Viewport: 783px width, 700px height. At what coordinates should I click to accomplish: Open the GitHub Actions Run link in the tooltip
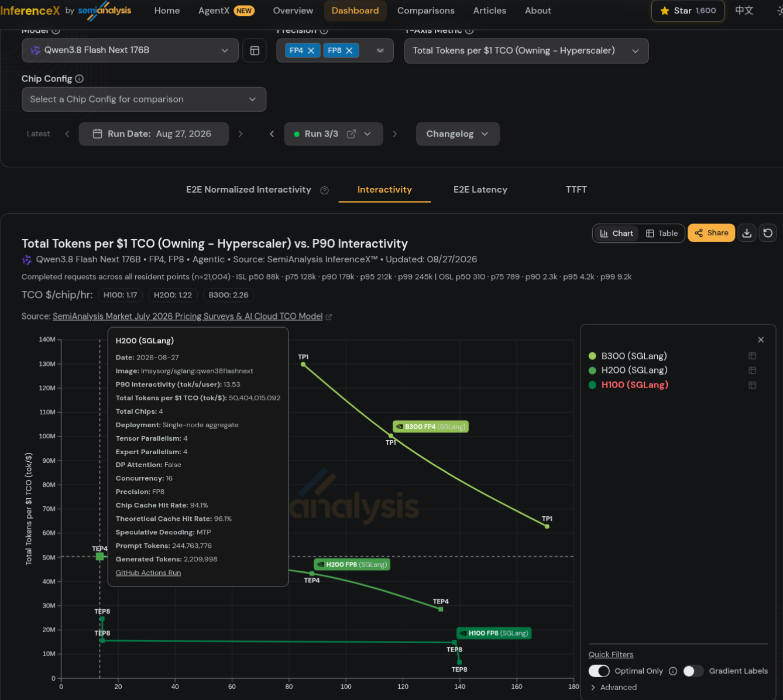(148, 573)
